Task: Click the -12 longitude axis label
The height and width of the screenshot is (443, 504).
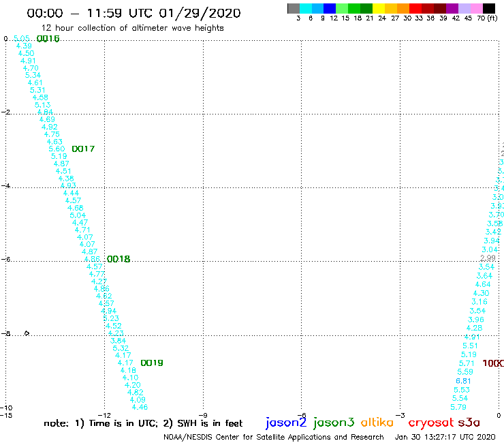Action: click(104, 415)
